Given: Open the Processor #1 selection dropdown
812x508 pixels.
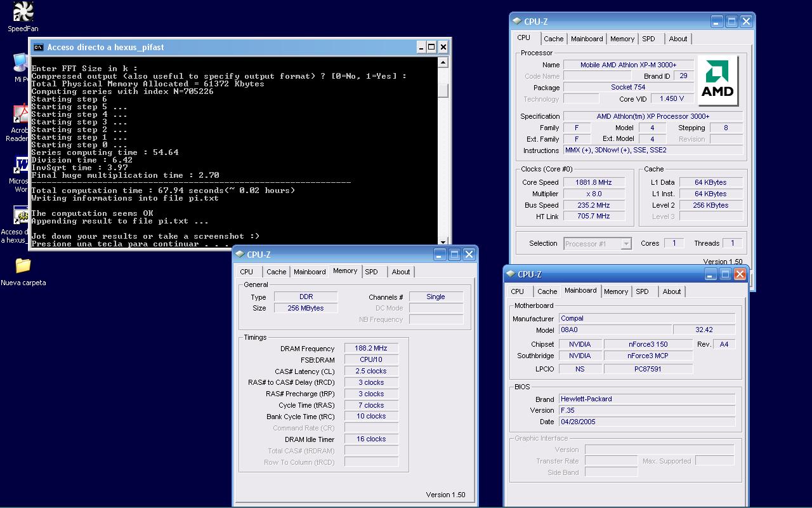Looking at the screenshot, I should [626, 244].
